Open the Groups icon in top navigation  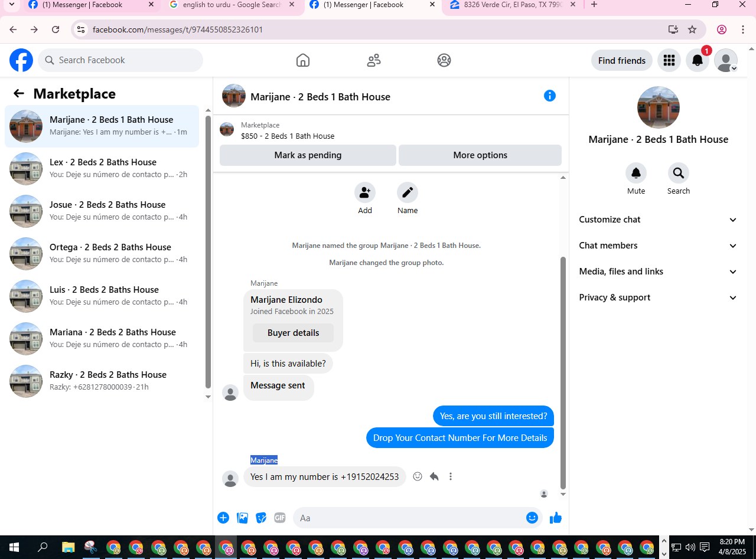444,60
